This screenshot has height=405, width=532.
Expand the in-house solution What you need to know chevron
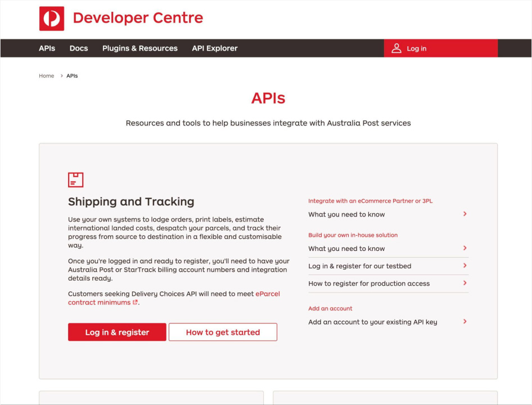tap(465, 248)
